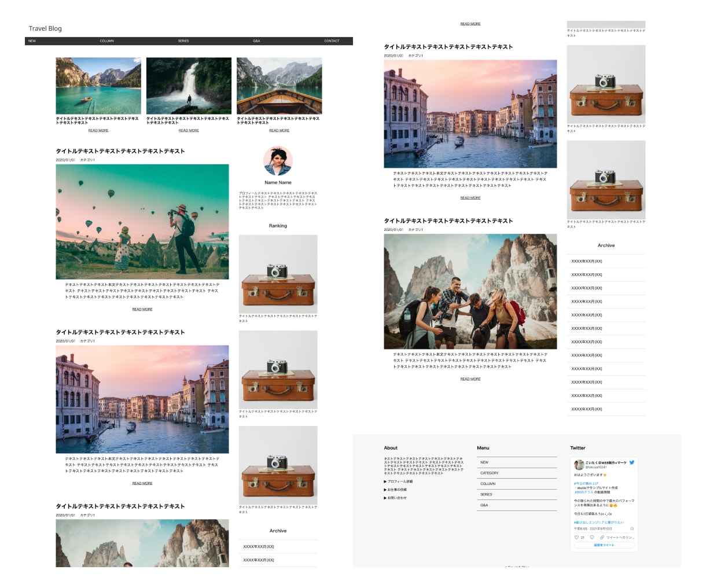The height and width of the screenshot is (588, 706).
Task: Click the Twitter bird icon in tweet widget
Action: click(632, 462)
